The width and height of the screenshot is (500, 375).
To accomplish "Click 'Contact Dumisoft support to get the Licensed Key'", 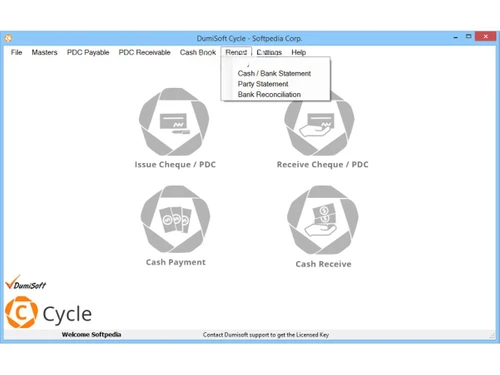I will coord(266,335).
